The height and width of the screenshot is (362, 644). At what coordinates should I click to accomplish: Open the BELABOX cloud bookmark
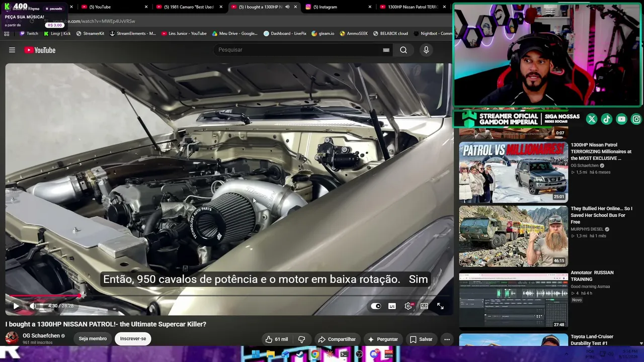coord(390,34)
